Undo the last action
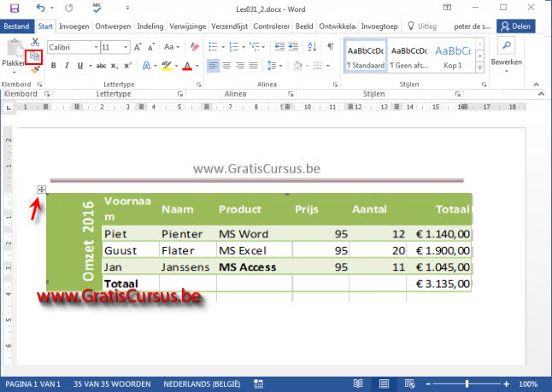 (41, 8)
